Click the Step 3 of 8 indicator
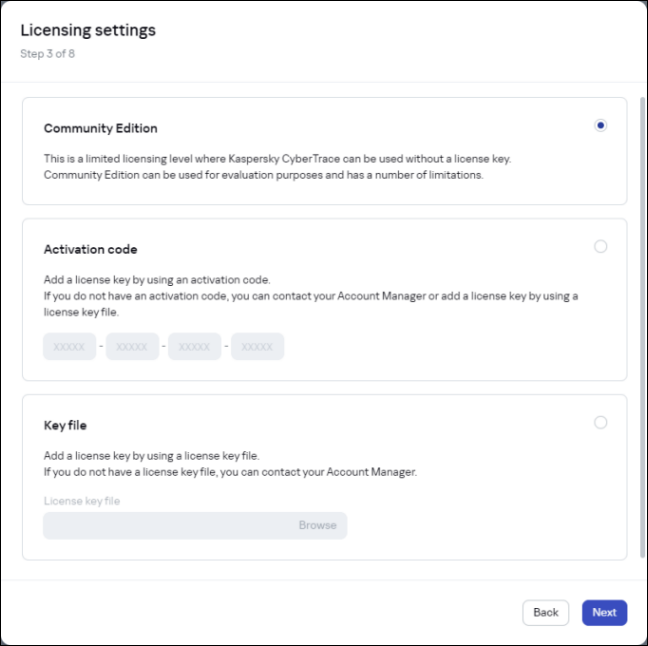 coord(47,54)
